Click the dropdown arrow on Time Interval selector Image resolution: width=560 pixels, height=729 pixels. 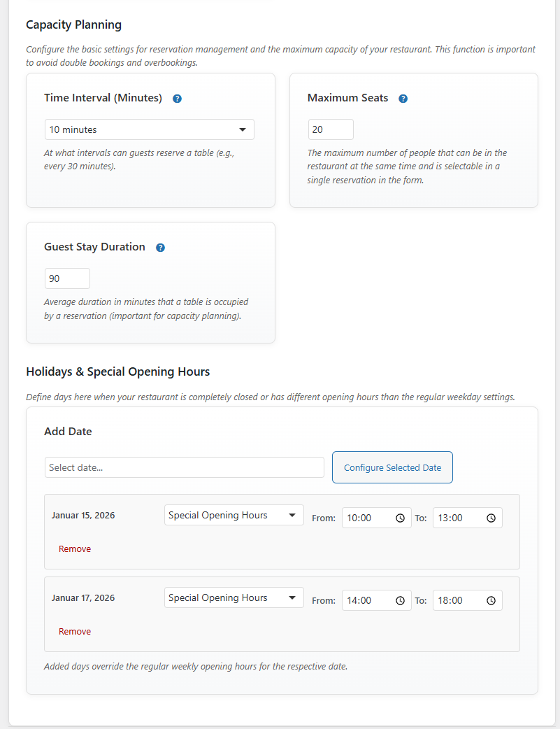tap(243, 129)
